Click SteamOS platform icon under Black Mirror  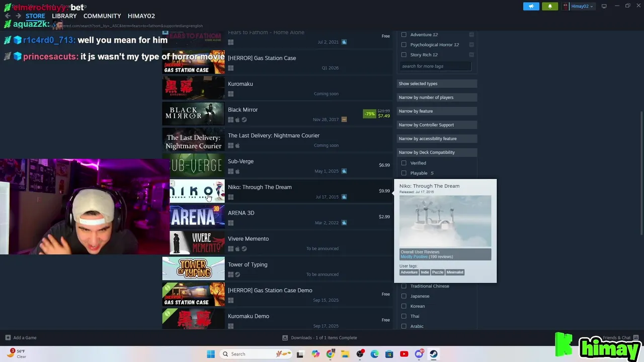pos(244,120)
